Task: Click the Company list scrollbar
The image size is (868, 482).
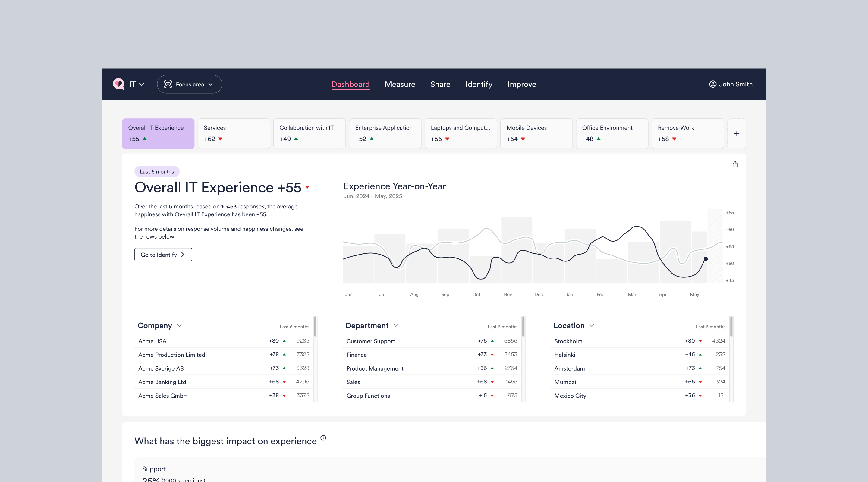Action: [315, 326]
